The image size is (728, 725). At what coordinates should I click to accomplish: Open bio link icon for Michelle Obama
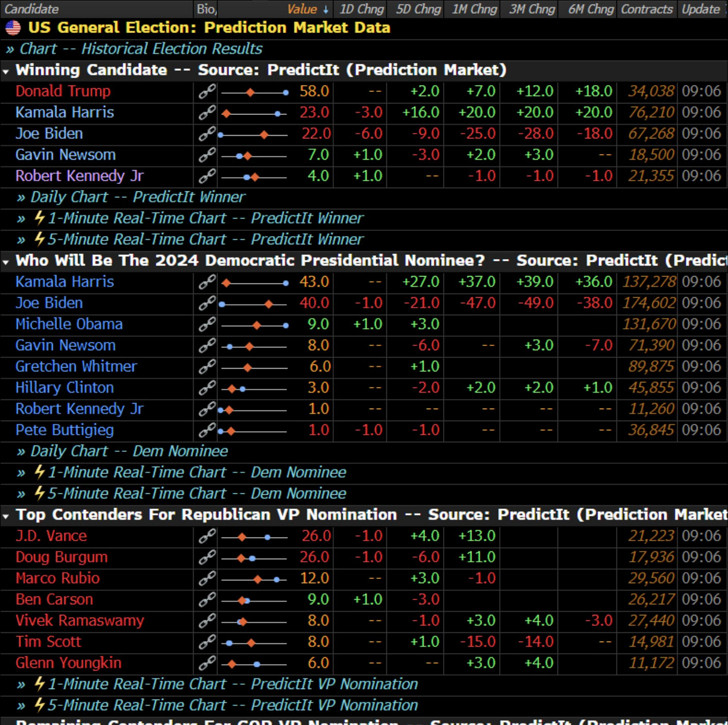point(207,324)
